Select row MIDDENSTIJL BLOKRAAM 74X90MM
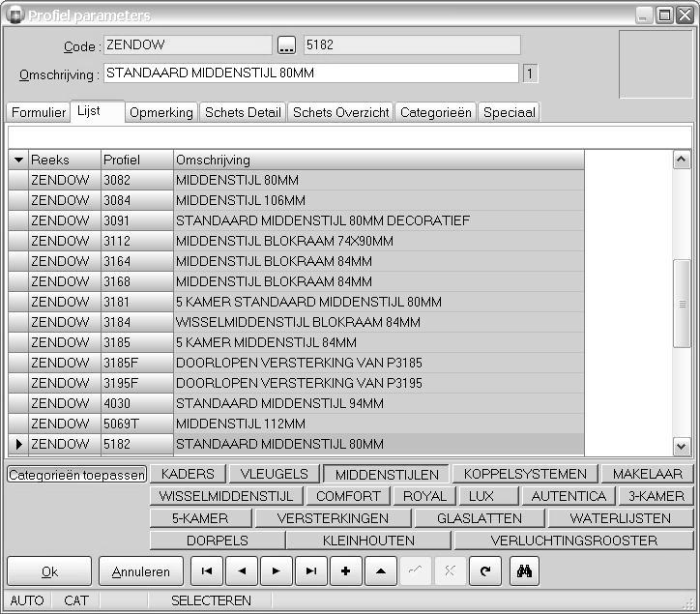Image resolution: width=700 pixels, height=614 pixels. [297, 241]
